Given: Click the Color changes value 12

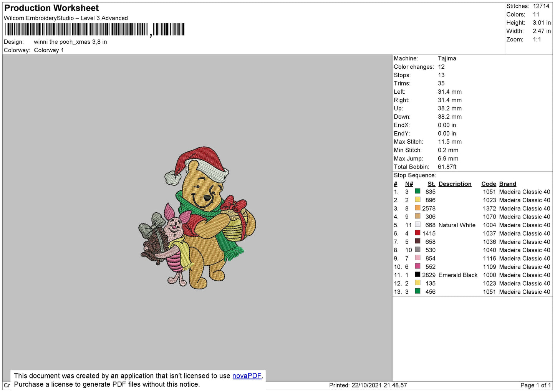Looking at the screenshot, I should pyautogui.click(x=441, y=67).
